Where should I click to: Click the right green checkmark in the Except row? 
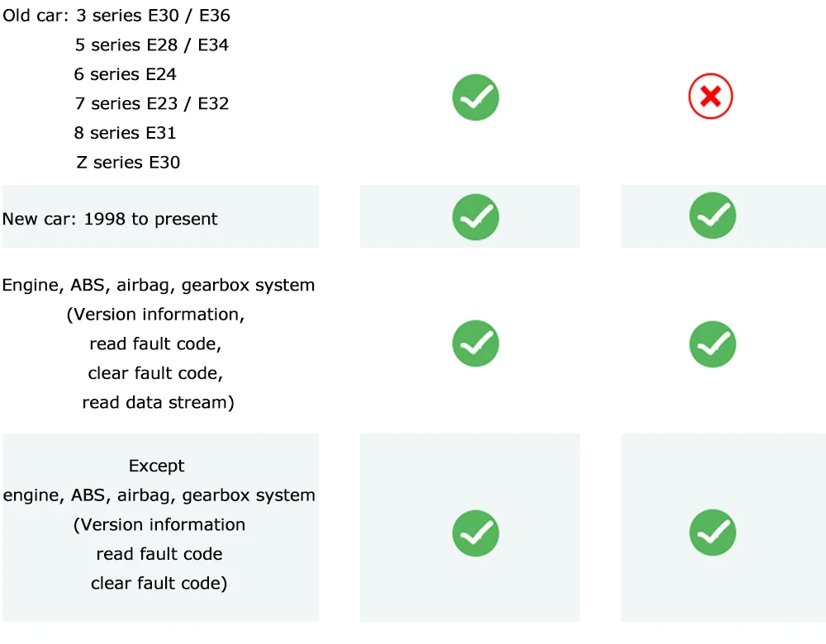click(712, 533)
